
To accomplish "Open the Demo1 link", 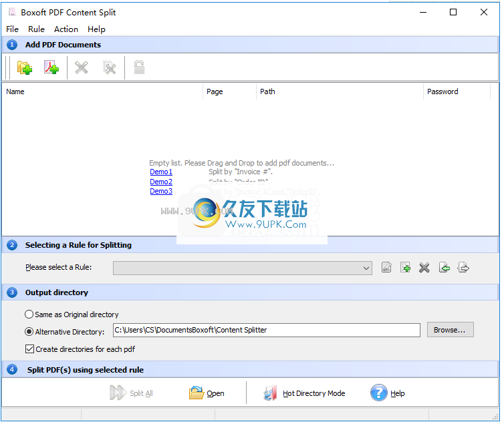I will click(161, 172).
